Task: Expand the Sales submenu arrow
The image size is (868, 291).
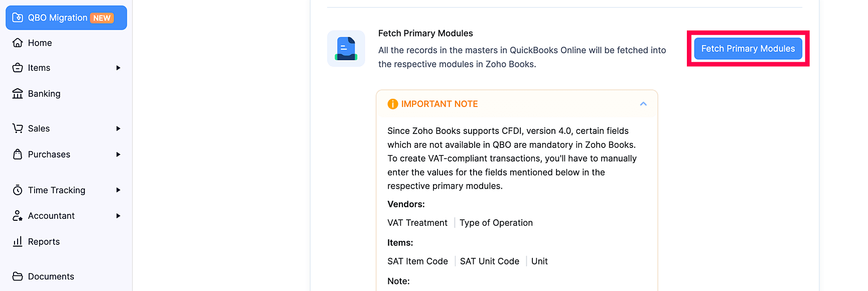Action: click(x=119, y=128)
